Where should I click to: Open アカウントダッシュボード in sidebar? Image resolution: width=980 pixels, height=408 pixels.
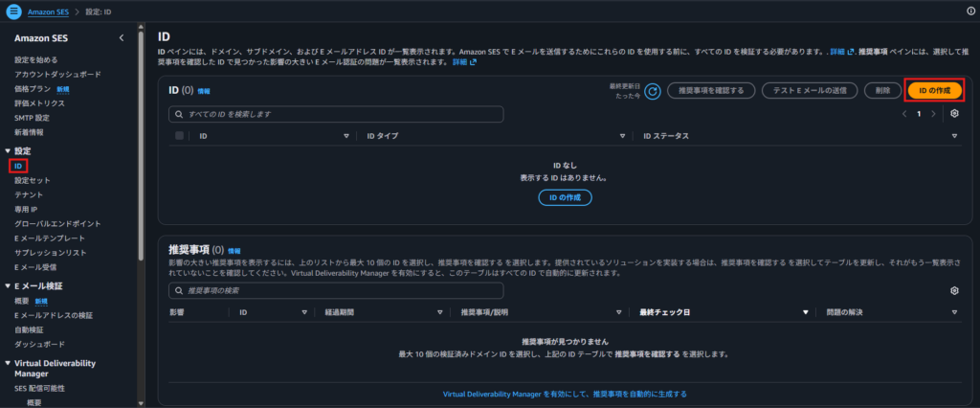click(57, 75)
